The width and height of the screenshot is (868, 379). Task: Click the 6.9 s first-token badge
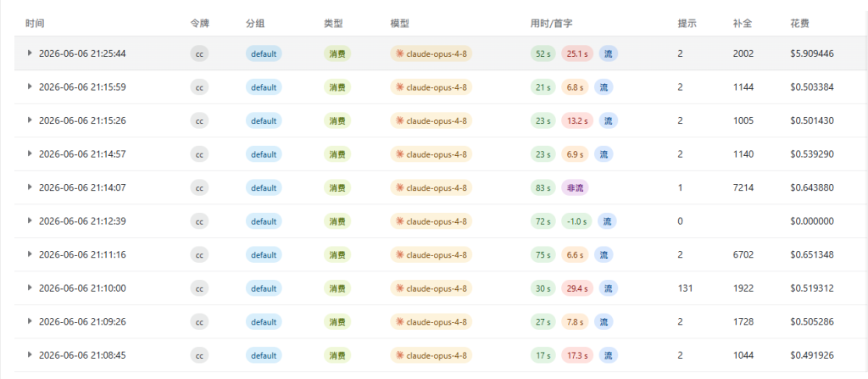click(576, 154)
